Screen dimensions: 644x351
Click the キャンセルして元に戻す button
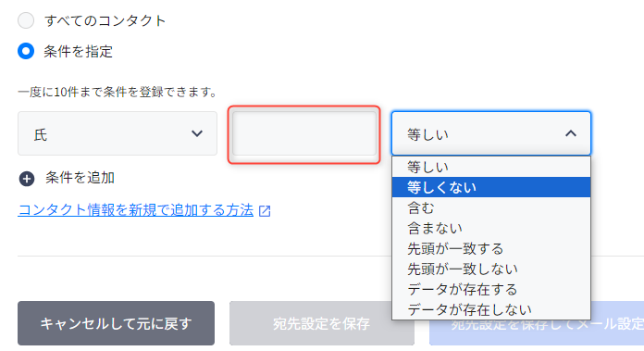coord(116,323)
